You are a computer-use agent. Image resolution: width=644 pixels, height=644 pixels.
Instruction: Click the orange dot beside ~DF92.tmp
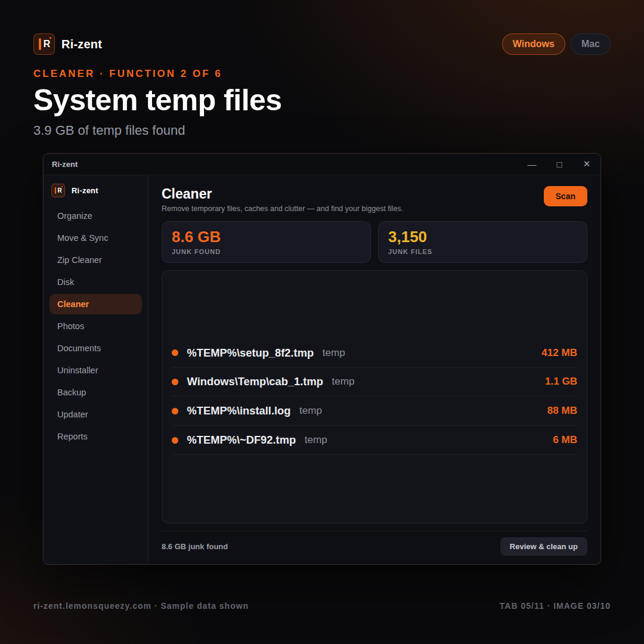175,440
